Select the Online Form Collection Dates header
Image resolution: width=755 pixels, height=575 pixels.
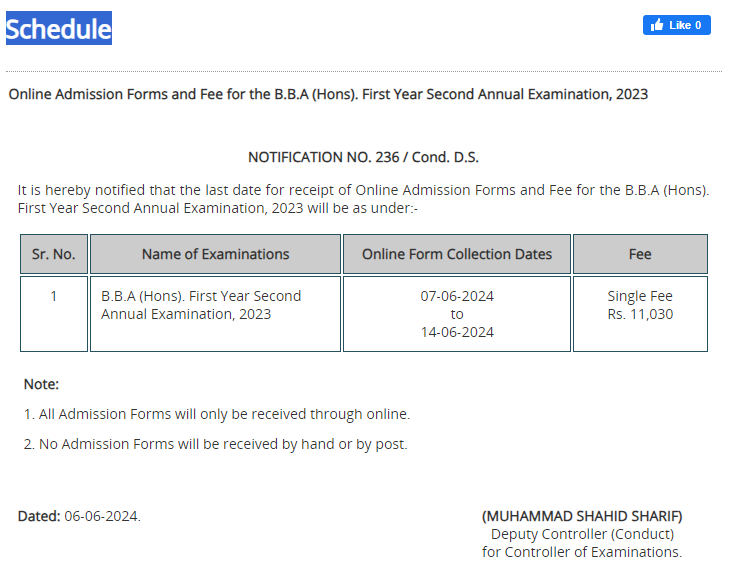[457, 254]
